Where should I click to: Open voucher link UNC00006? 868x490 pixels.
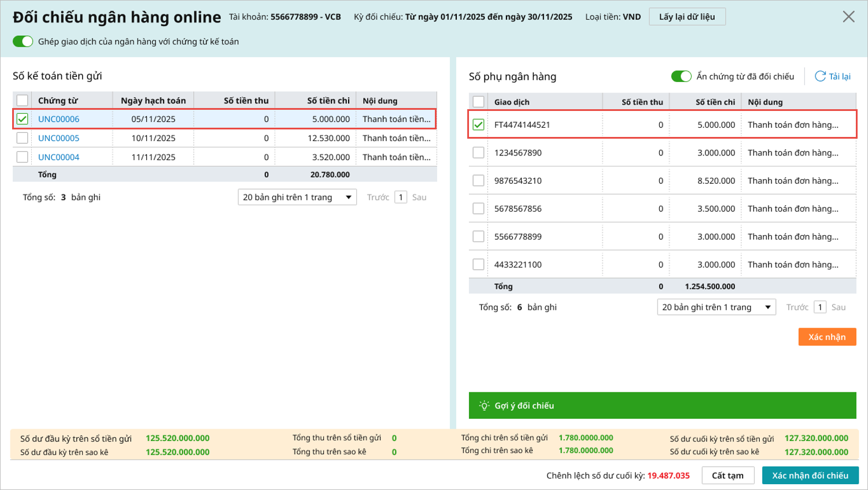(58, 119)
